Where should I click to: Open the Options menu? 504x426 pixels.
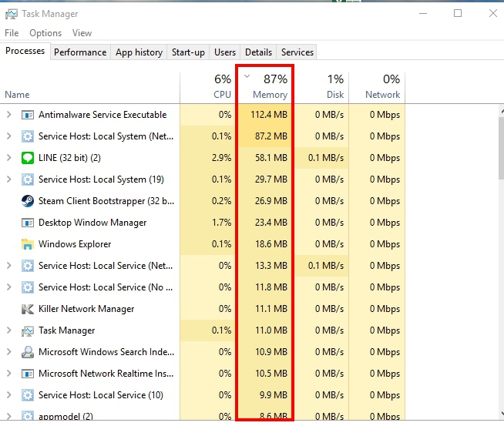(x=45, y=33)
